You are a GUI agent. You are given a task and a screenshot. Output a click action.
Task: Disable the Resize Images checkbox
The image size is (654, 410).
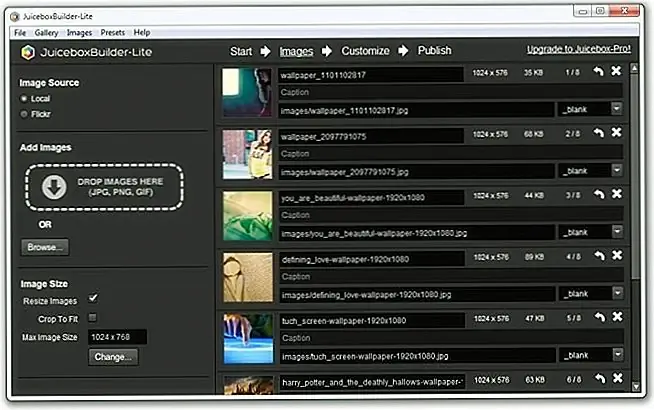pos(93,298)
